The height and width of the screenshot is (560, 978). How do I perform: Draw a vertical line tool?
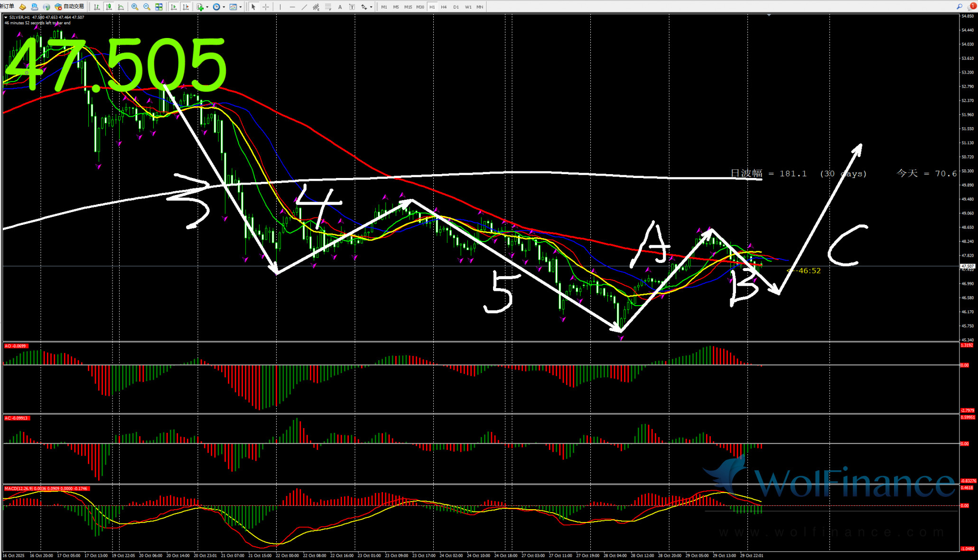click(280, 7)
